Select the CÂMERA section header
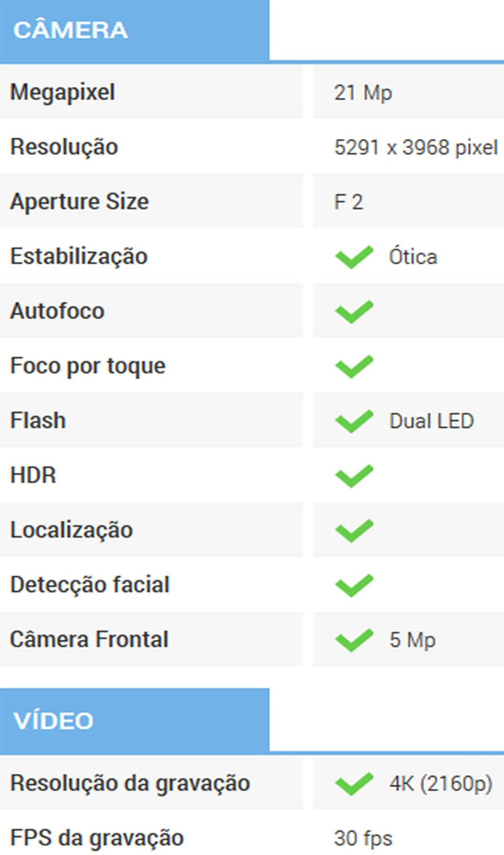Image resolution: width=504 pixels, height=855 pixels. (71, 30)
